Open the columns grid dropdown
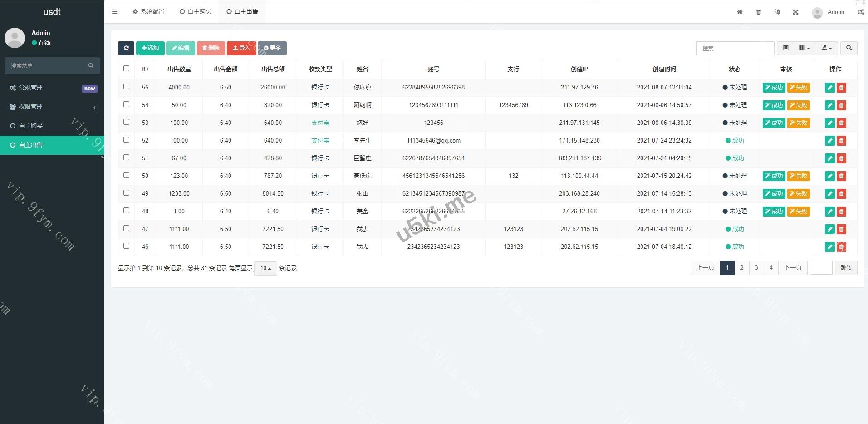Screen dimensions: 868x424 click(x=804, y=48)
